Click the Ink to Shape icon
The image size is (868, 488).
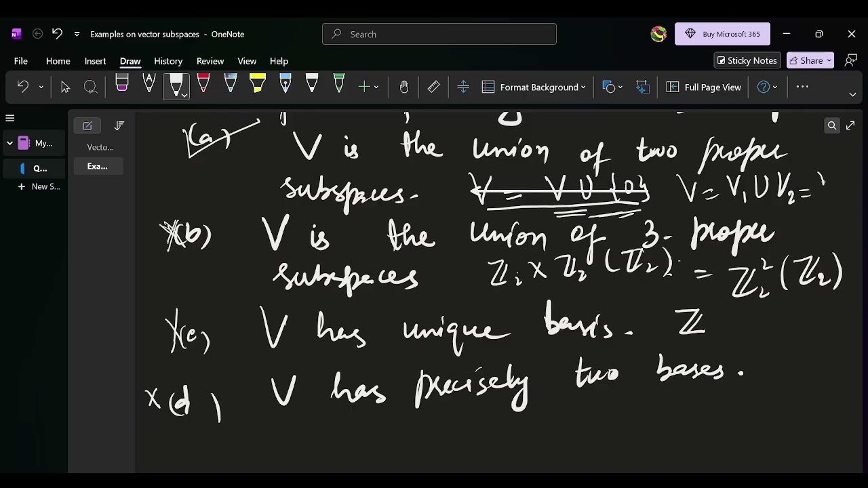(642, 87)
